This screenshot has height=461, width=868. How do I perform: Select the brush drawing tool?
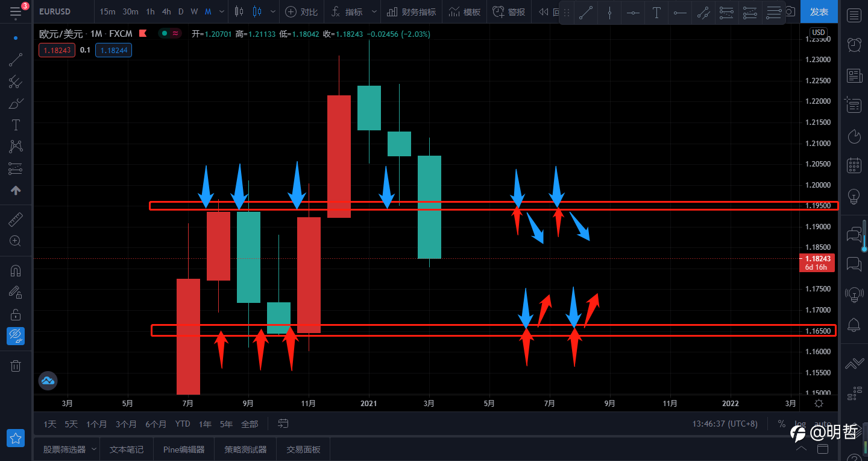click(x=16, y=103)
